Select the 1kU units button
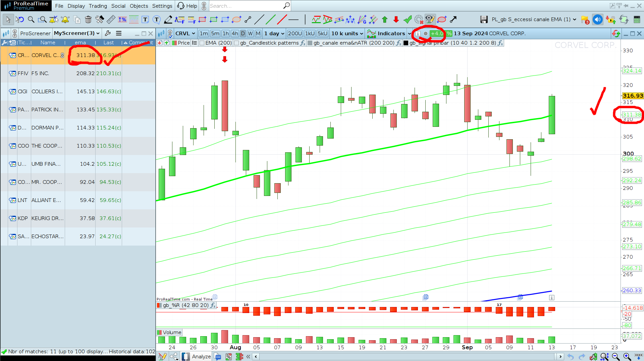The image size is (644, 361). [x=310, y=34]
